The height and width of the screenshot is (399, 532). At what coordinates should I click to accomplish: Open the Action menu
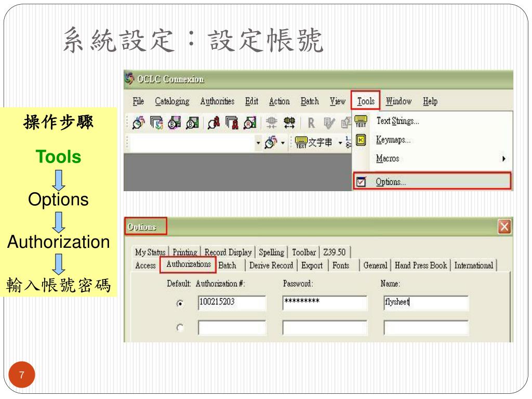coord(279,101)
